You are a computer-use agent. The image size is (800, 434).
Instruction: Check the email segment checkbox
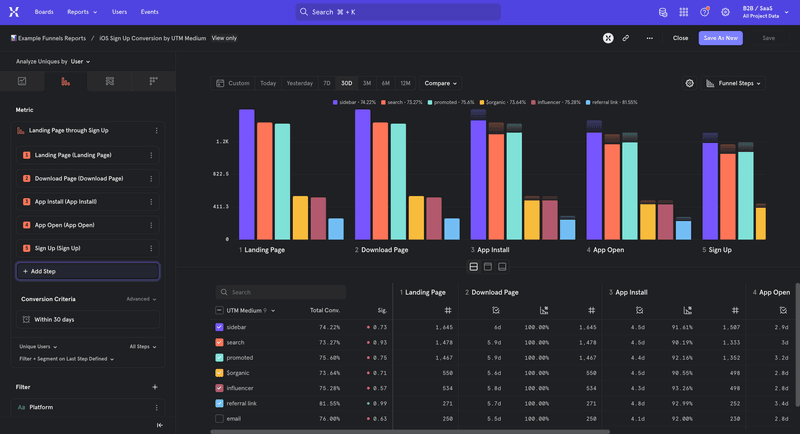point(220,417)
